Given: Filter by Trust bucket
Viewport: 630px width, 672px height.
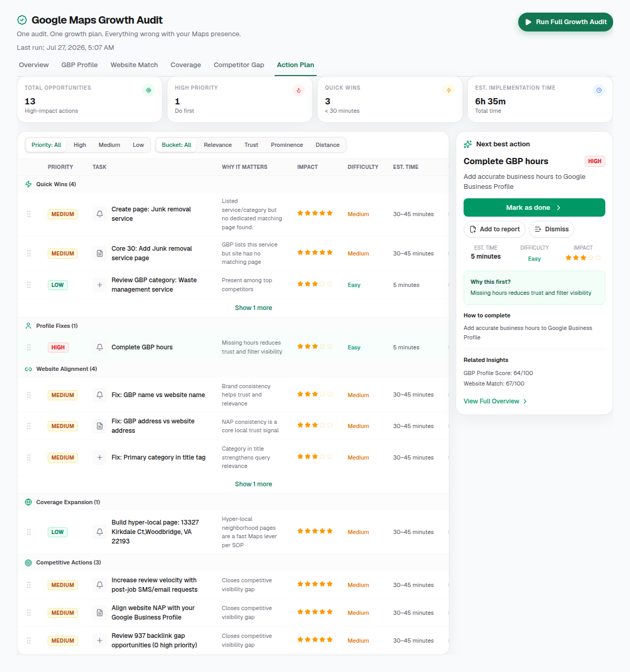Looking at the screenshot, I should [251, 145].
